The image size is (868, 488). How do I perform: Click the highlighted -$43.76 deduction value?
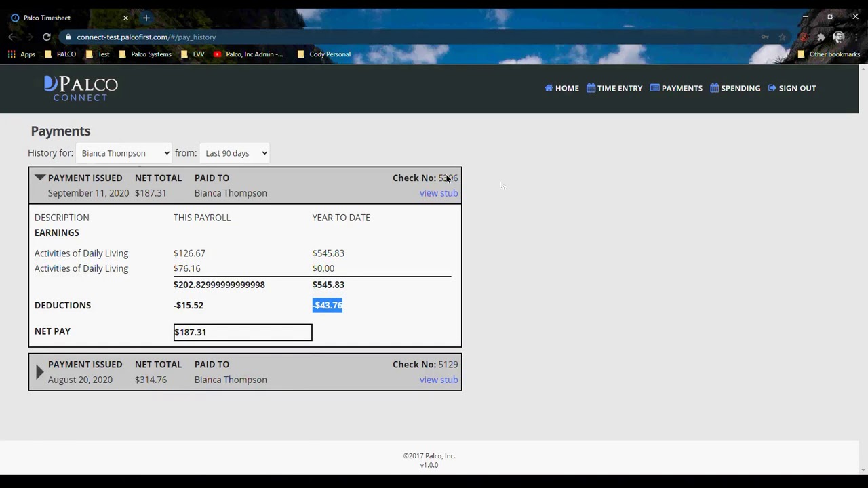(x=328, y=305)
